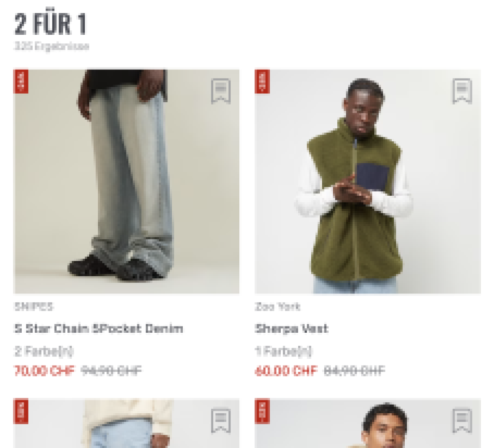Click the 1 Farbe(n) text under Sherpa Vest

(284, 351)
